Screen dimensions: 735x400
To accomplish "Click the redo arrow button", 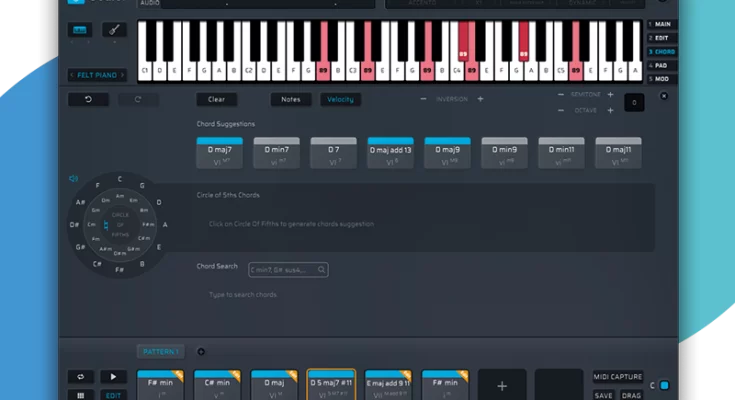I will (138, 100).
